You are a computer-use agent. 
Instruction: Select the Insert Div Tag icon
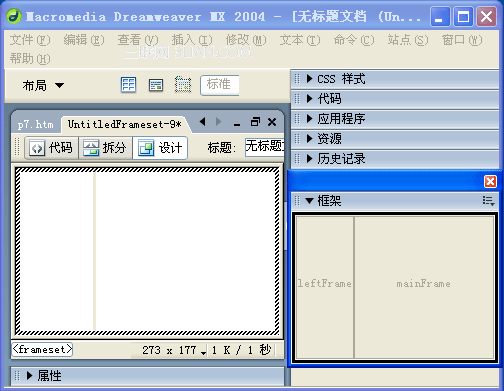pyautogui.click(x=156, y=85)
